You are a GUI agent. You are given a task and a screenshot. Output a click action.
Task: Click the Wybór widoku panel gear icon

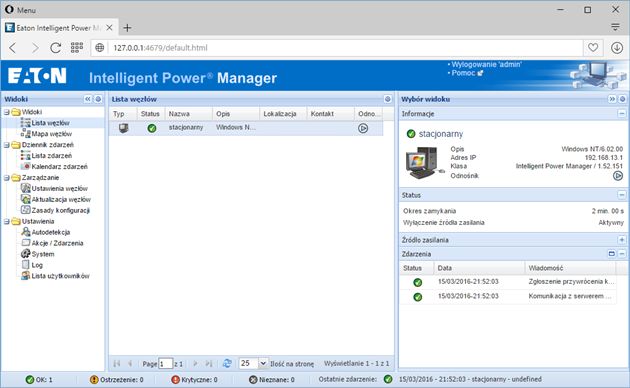pos(622,99)
